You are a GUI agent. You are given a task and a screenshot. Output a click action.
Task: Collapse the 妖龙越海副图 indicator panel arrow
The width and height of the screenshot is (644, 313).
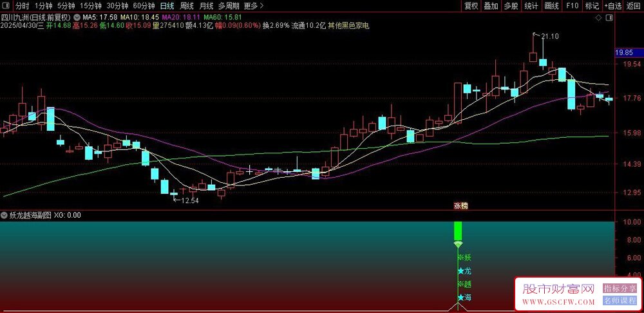point(4,215)
